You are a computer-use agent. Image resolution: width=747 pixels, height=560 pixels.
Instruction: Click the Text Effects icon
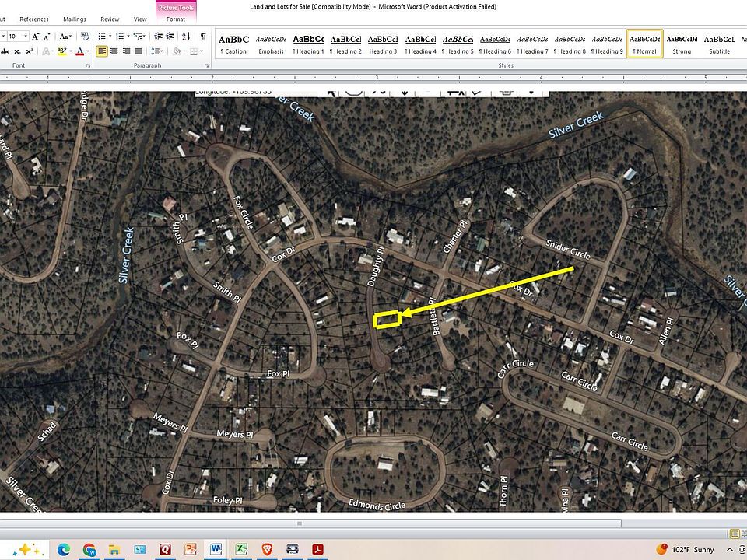pos(46,51)
